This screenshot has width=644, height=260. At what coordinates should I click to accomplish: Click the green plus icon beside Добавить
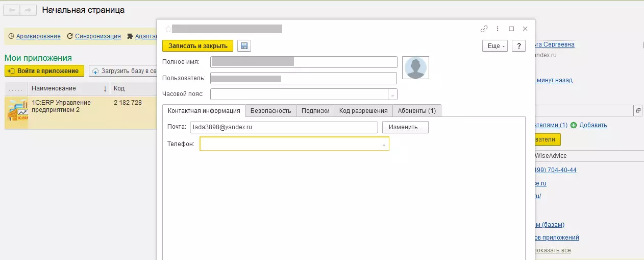[x=574, y=125]
